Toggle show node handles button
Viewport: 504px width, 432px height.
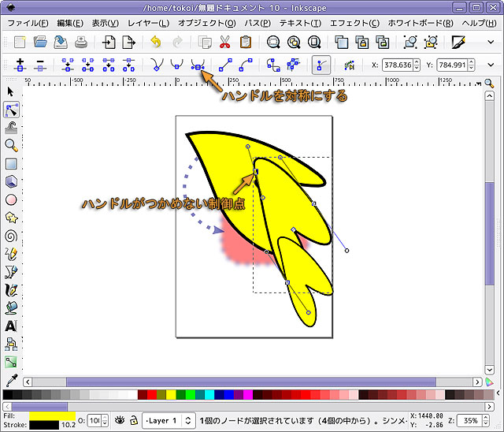(321, 65)
